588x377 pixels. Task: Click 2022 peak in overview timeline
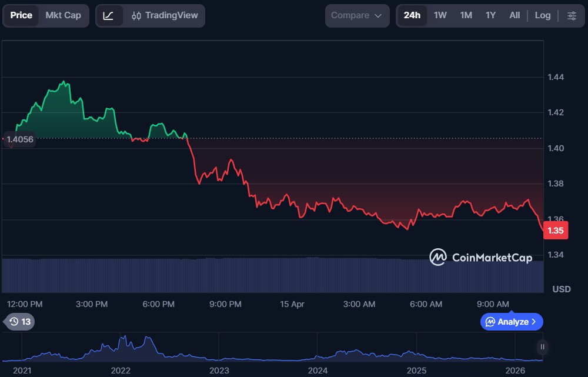pos(123,340)
